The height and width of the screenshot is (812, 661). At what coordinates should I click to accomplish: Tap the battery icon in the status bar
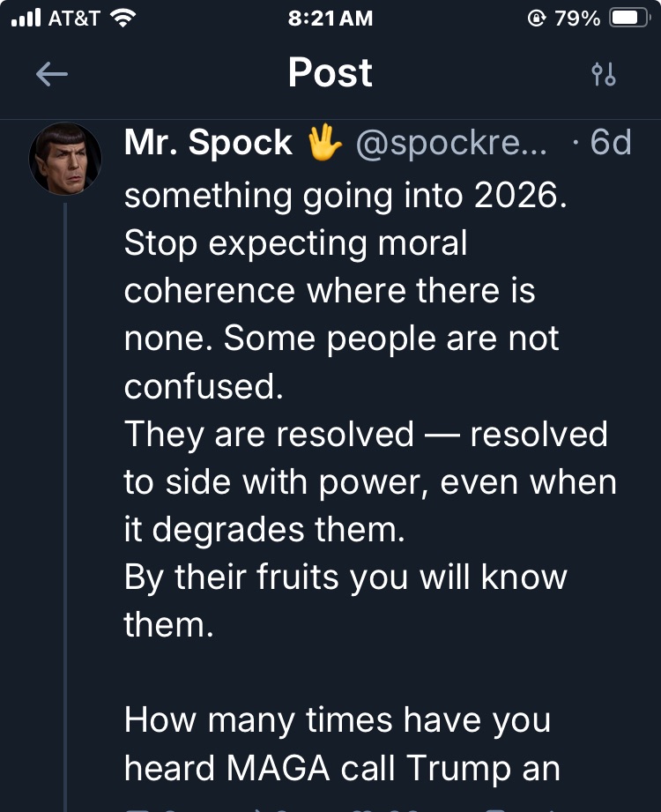[x=630, y=19]
